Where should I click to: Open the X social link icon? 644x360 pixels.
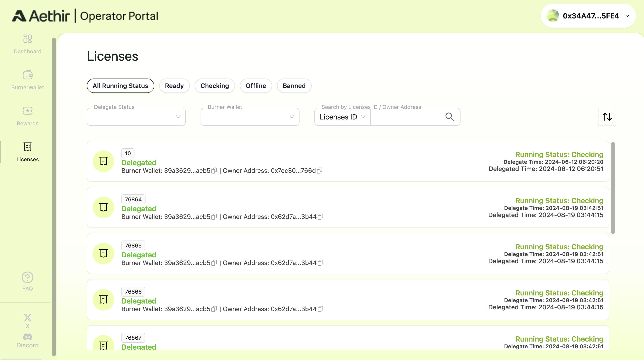[27, 318]
